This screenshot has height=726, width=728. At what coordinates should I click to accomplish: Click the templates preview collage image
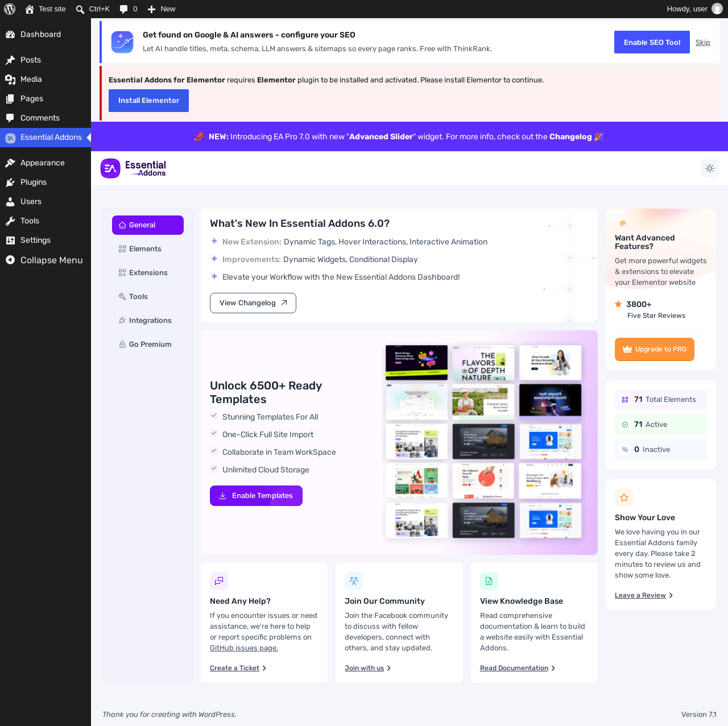(x=483, y=442)
